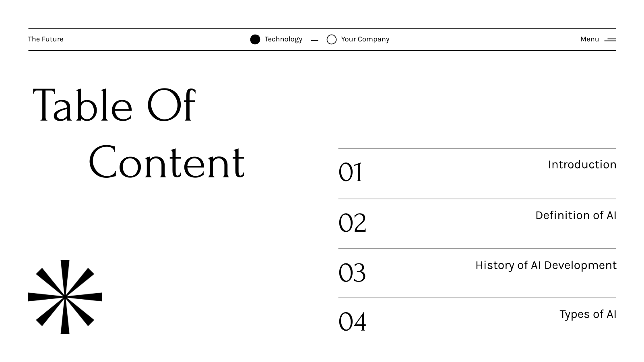Open the Definition of AI entry
The height and width of the screenshot is (362, 644).
pos(576,215)
